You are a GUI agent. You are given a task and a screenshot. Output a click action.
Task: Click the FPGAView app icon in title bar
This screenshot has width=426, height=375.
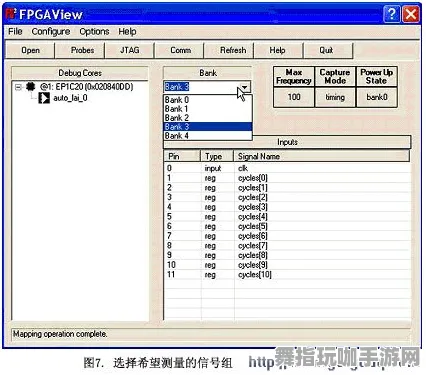11,14
